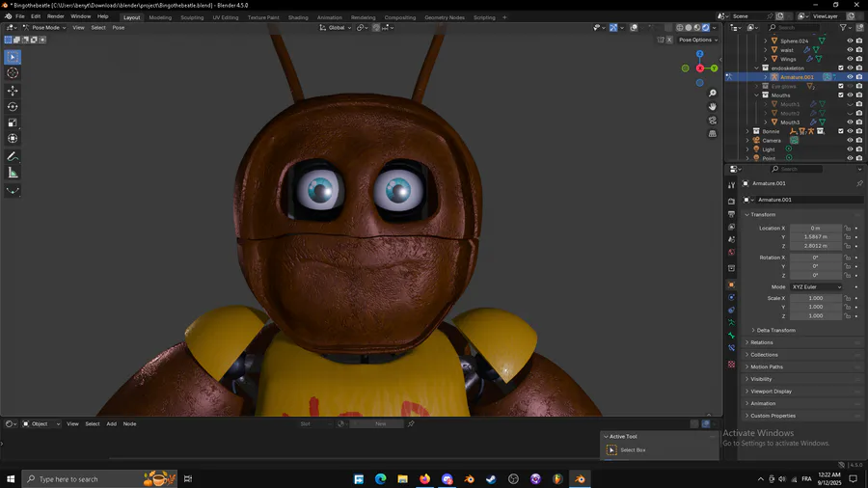Choose the Measure tool

pyautogui.click(x=13, y=173)
